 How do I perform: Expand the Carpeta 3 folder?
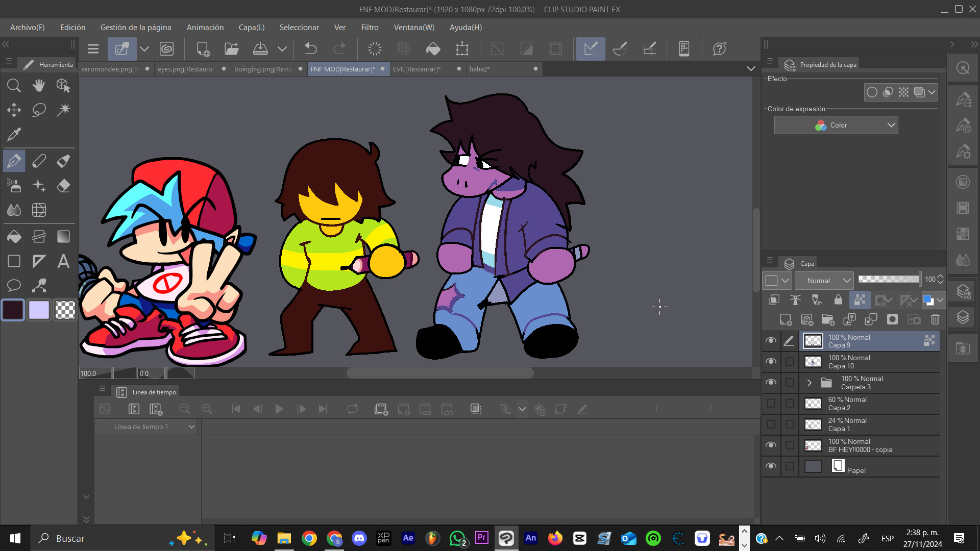pyautogui.click(x=809, y=383)
